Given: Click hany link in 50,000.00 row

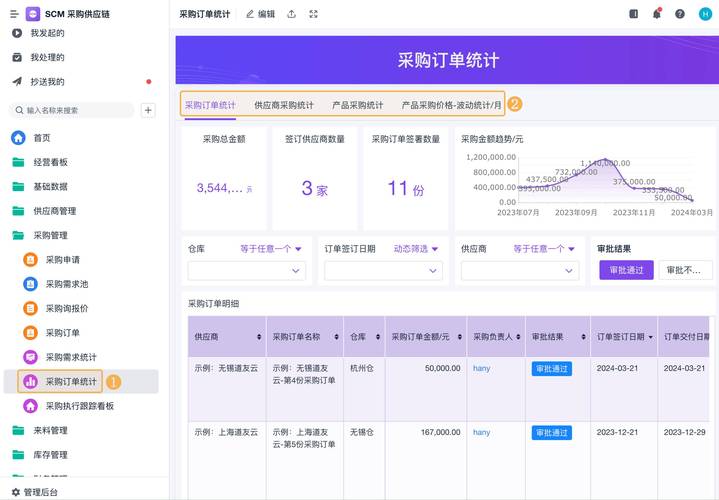Looking at the screenshot, I should click(x=481, y=368).
